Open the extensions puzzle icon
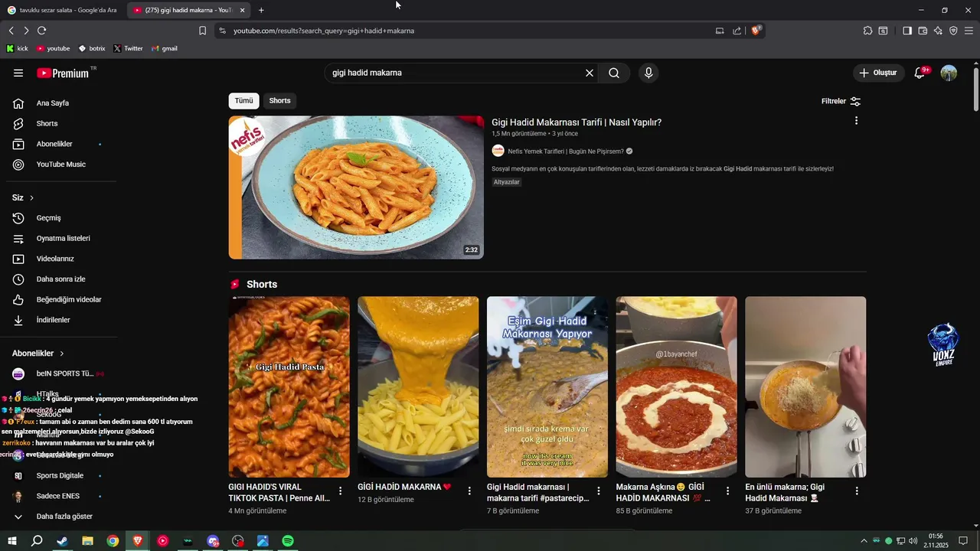This screenshot has width=980, height=551. pyautogui.click(x=867, y=31)
